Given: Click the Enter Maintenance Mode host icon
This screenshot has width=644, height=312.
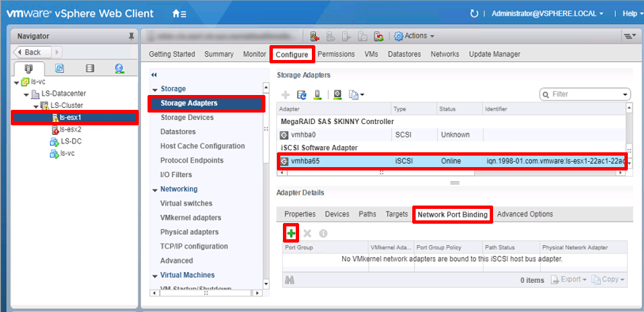Looking at the screenshot, I should click(315, 36).
